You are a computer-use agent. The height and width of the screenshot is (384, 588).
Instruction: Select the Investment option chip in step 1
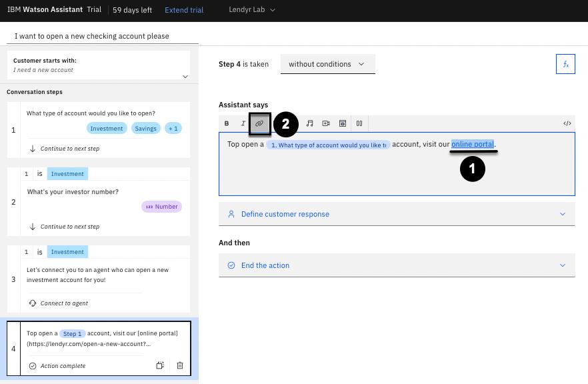[107, 128]
